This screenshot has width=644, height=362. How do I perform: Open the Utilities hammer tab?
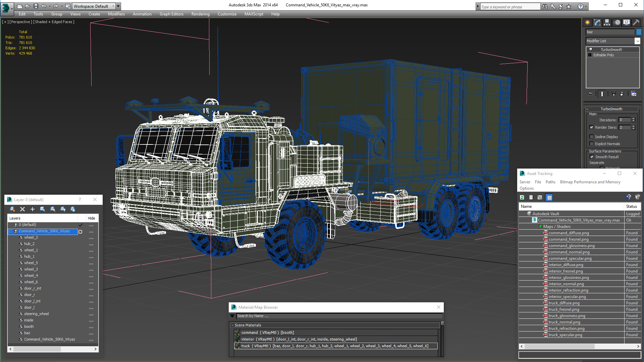click(x=636, y=22)
